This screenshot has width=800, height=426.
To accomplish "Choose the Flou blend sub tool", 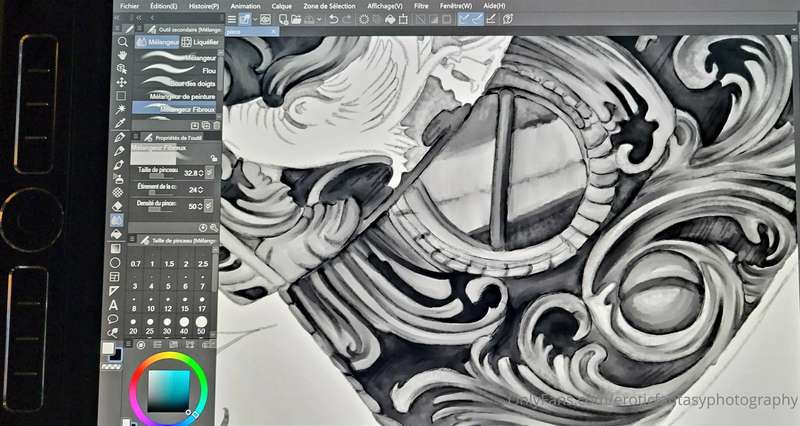I will (175, 70).
